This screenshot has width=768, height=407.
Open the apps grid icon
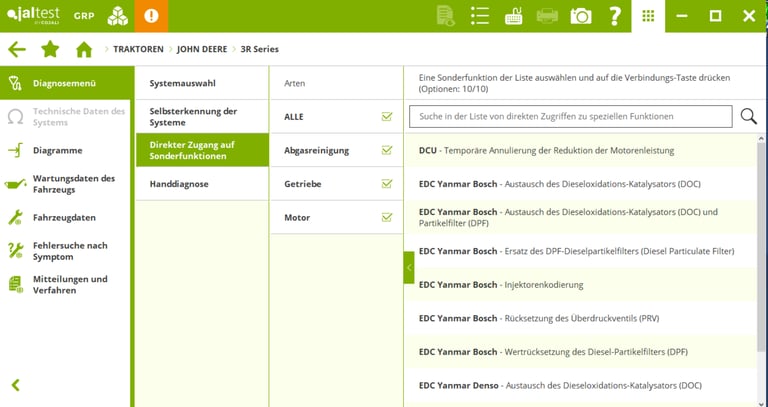648,16
